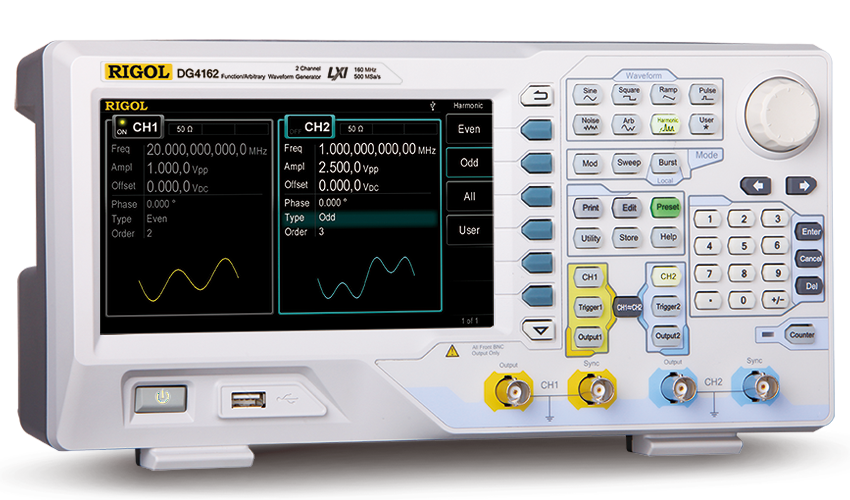Select the yellow CH1 channel button
Viewport: 850px width, 500px height.
(x=590, y=277)
